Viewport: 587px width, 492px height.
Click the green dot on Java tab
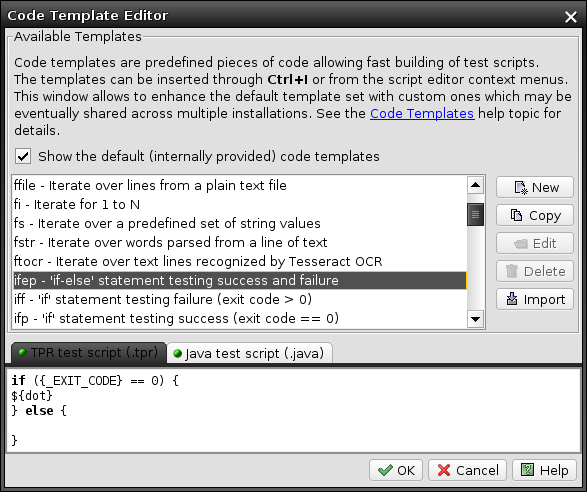pos(178,353)
